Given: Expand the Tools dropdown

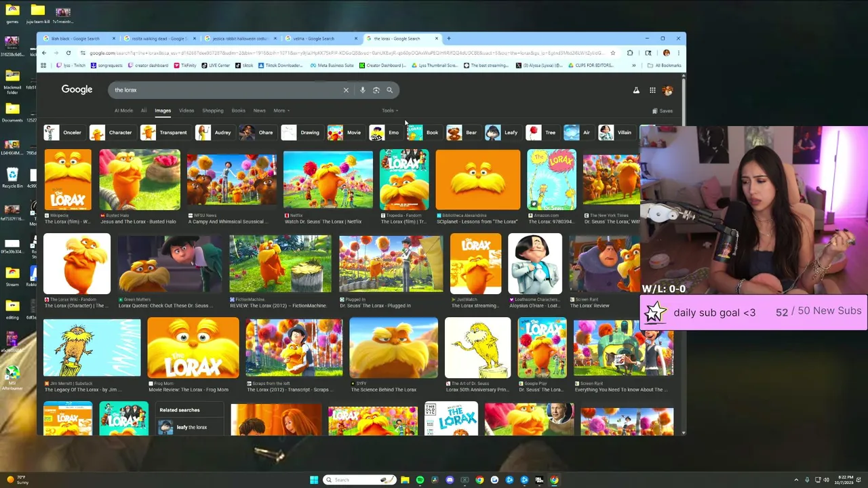Looking at the screenshot, I should pos(390,110).
